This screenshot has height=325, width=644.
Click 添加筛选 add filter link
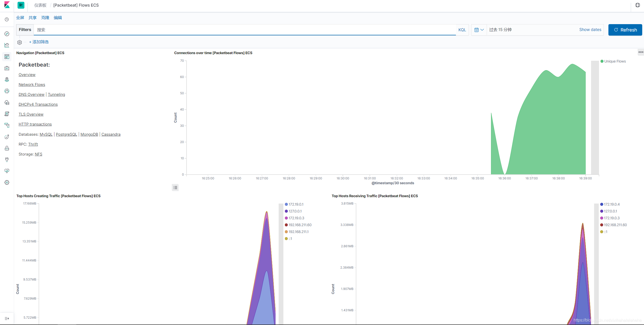pos(39,42)
